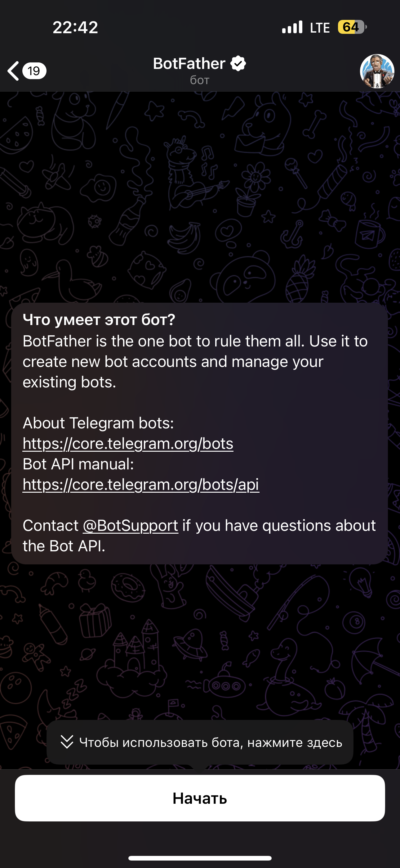
Task: Tap the battery indicator in the status bar
Action: tap(352, 27)
